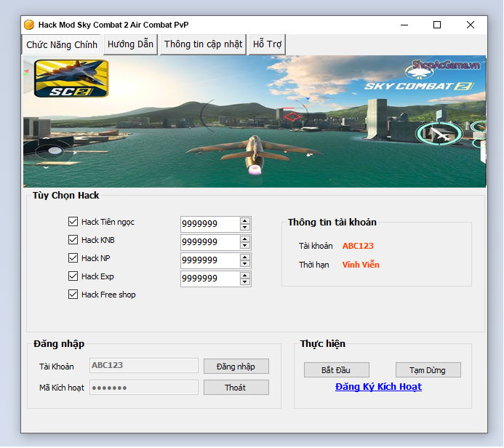The image size is (504, 448).
Task: Focus the Hack NP number field
Action: coord(210,260)
